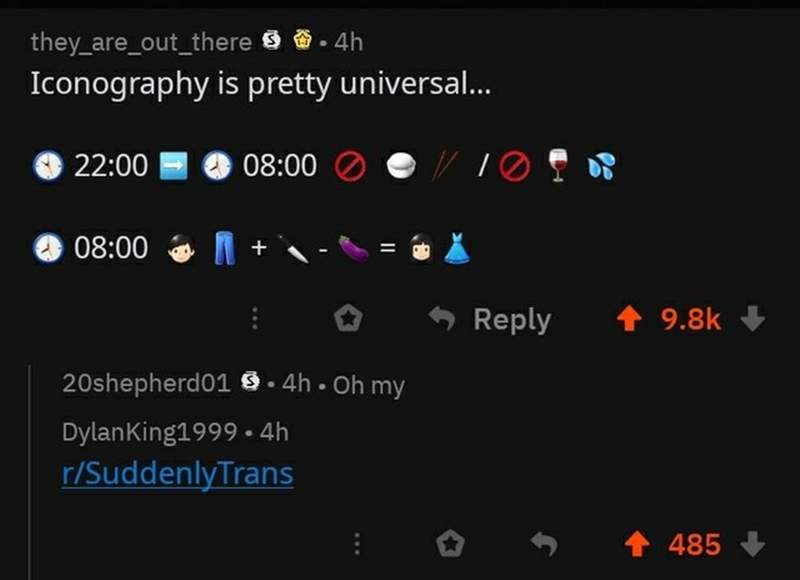
Task: Reply to the they_are_out_there comment
Action: pyautogui.click(x=490, y=319)
